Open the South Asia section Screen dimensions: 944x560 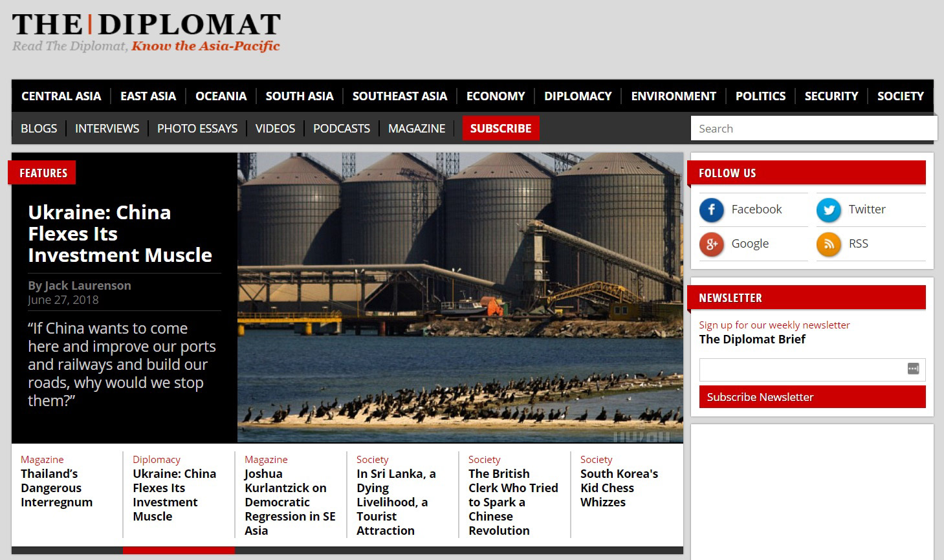(300, 96)
